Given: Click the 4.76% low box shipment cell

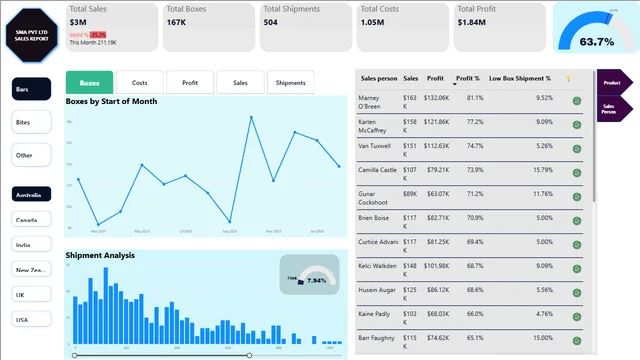Looking at the screenshot, I should coord(544,314).
